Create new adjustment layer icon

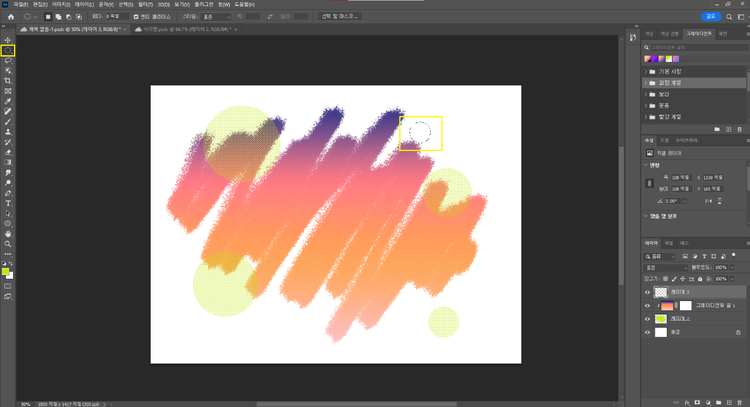click(708, 403)
